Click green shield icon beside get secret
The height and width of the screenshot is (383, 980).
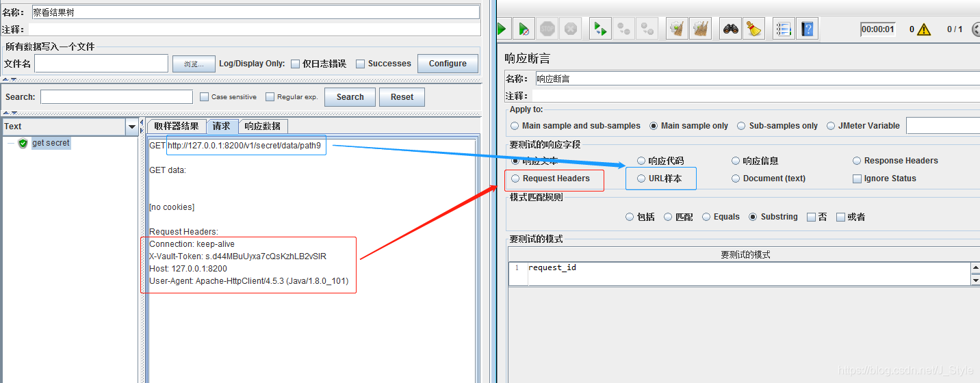23,144
